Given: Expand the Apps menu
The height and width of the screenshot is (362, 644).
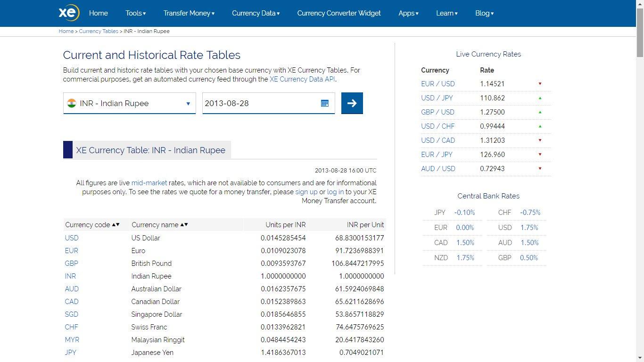Looking at the screenshot, I should [x=408, y=13].
